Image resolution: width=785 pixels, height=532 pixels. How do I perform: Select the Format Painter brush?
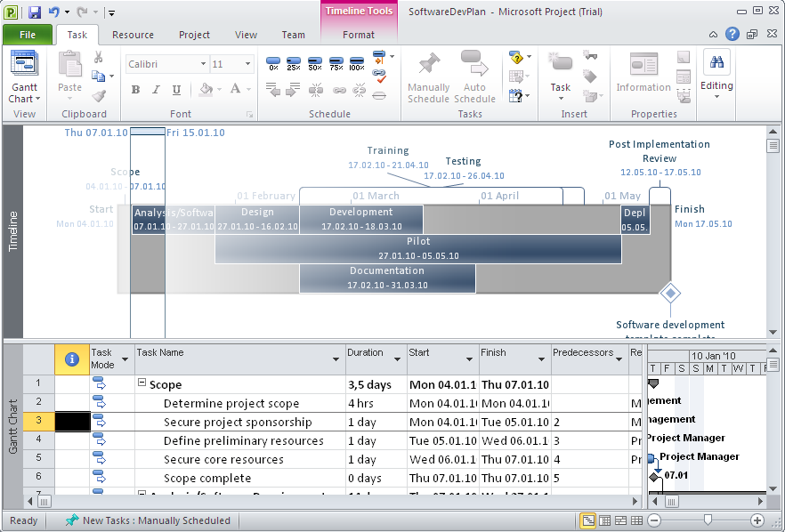tap(99, 95)
